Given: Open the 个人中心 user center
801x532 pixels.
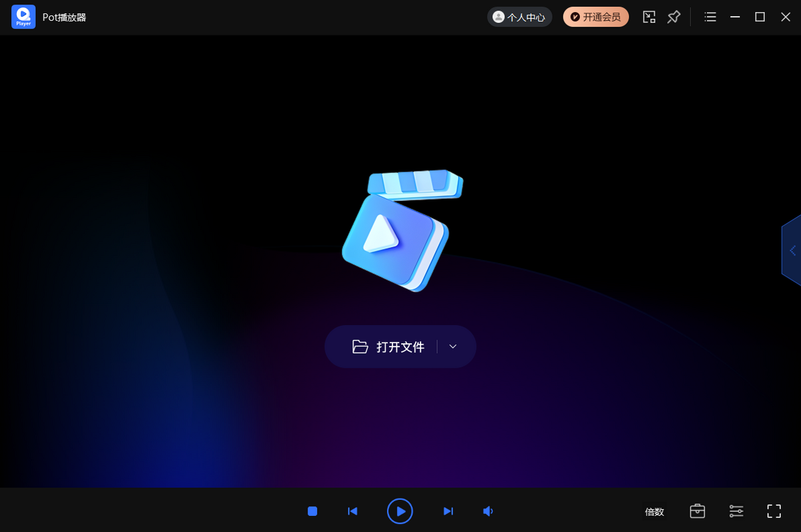Looking at the screenshot, I should click(519, 17).
